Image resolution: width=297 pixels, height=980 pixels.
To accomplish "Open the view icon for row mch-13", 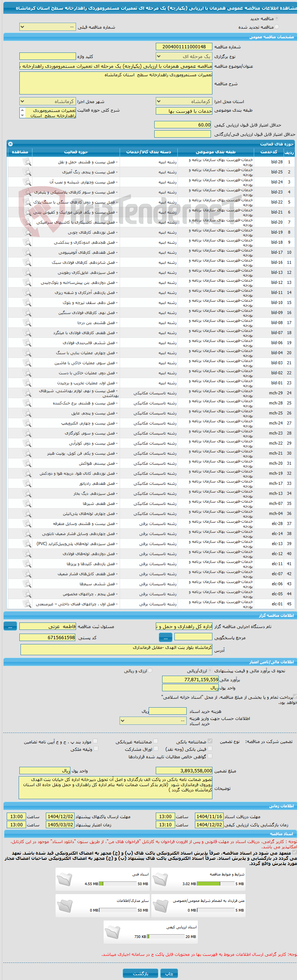I will pos(27,493).
